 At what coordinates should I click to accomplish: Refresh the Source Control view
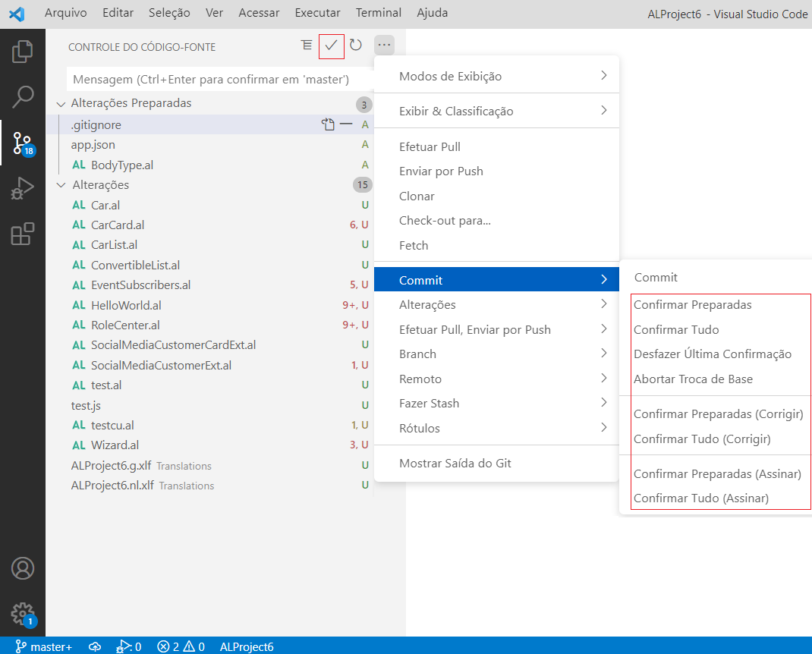pos(355,46)
